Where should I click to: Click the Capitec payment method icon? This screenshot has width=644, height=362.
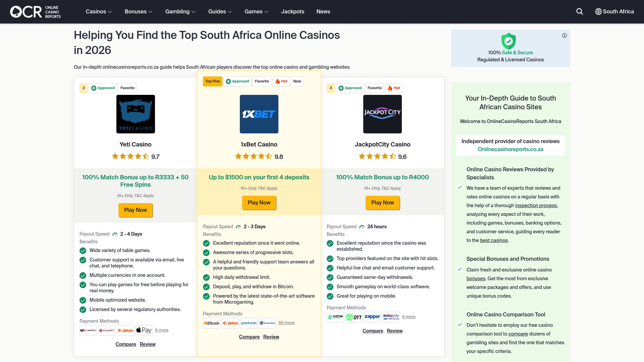pos(88,330)
